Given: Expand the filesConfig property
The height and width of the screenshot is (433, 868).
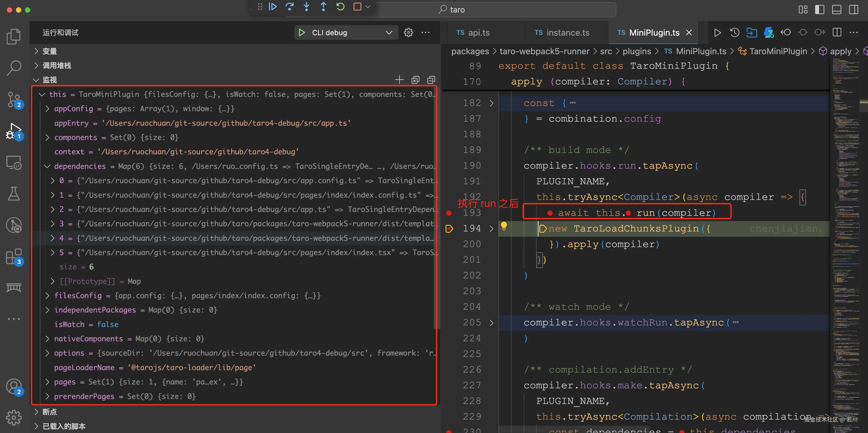Looking at the screenshot, I should 47,296.
